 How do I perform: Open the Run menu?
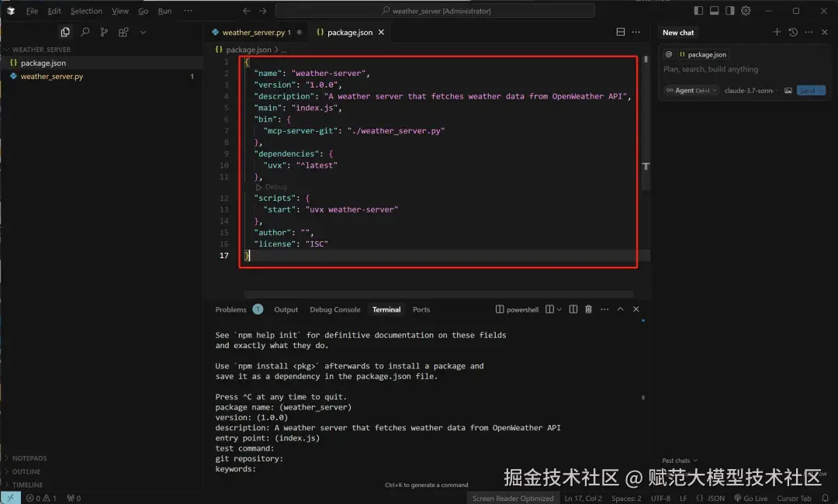(164, 11)
